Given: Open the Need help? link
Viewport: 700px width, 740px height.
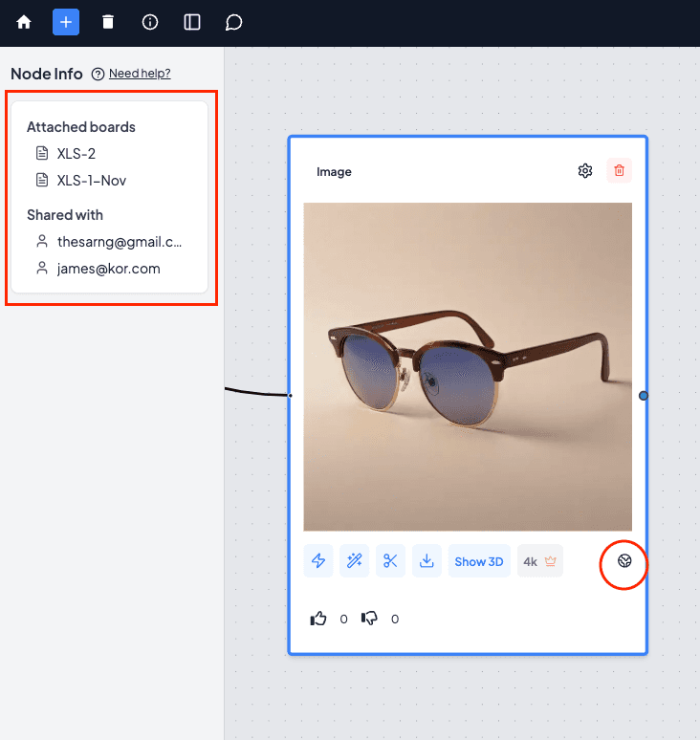Looking at the screenshot, I should coord(140,74).
